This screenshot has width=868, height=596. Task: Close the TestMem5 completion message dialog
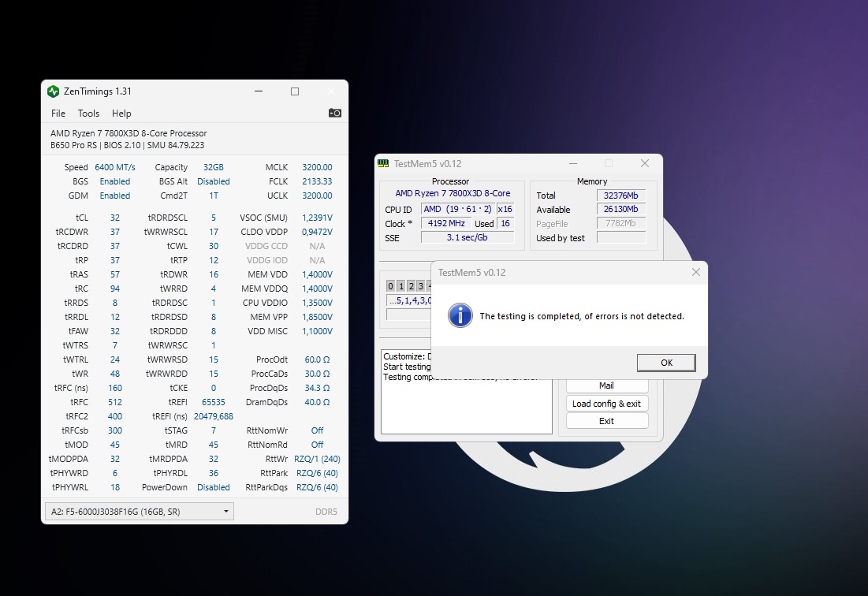point(696,272)
